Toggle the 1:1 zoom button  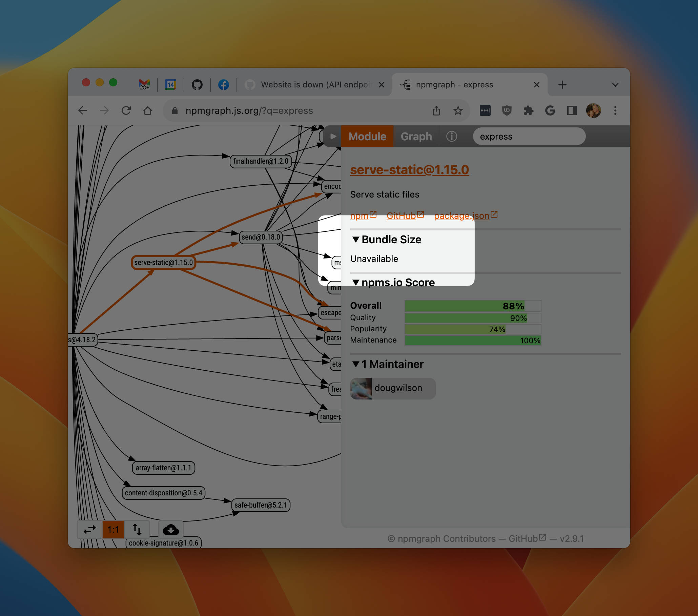tap(113, 529)
